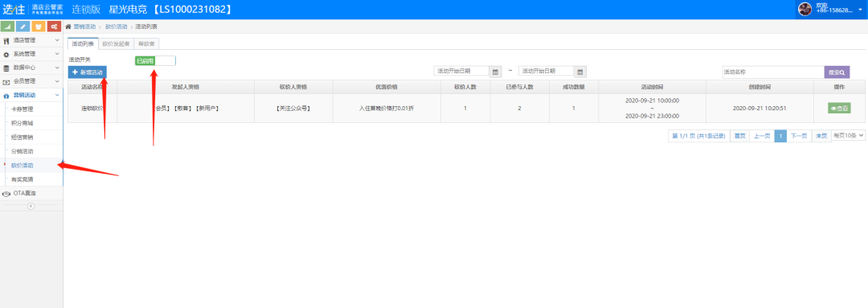Click the green 查看 button
Image resolution: width=868 pixels, height=308 pixels.
839,109
